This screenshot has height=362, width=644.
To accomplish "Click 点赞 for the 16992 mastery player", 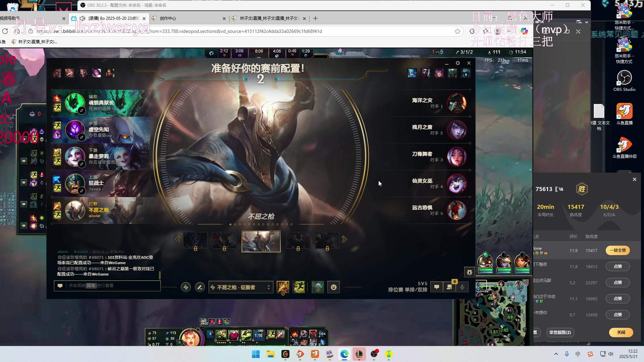I will point(618,299).
